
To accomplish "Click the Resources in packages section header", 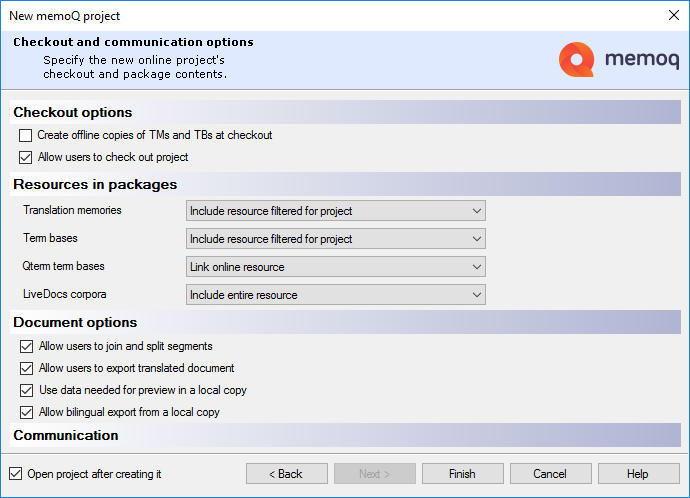I will 95,184.
